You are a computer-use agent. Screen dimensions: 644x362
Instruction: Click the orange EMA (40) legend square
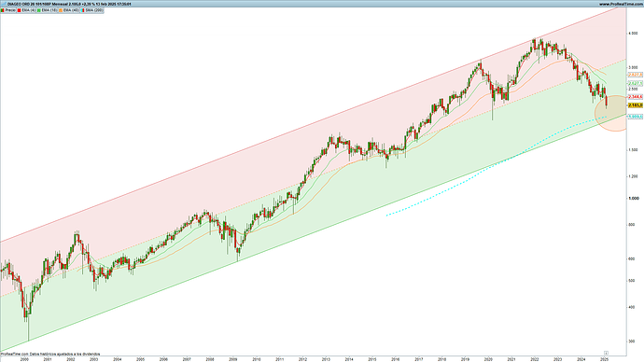(61, 10)
